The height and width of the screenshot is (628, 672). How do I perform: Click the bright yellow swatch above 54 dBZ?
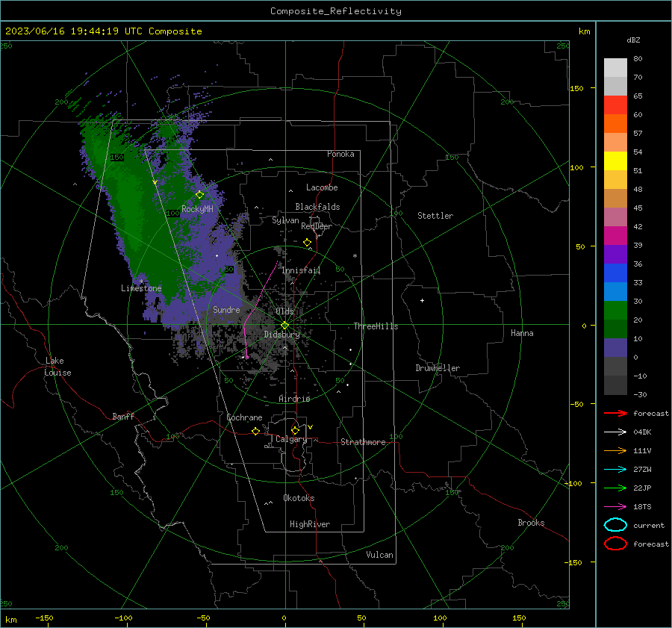coord(615,161)
